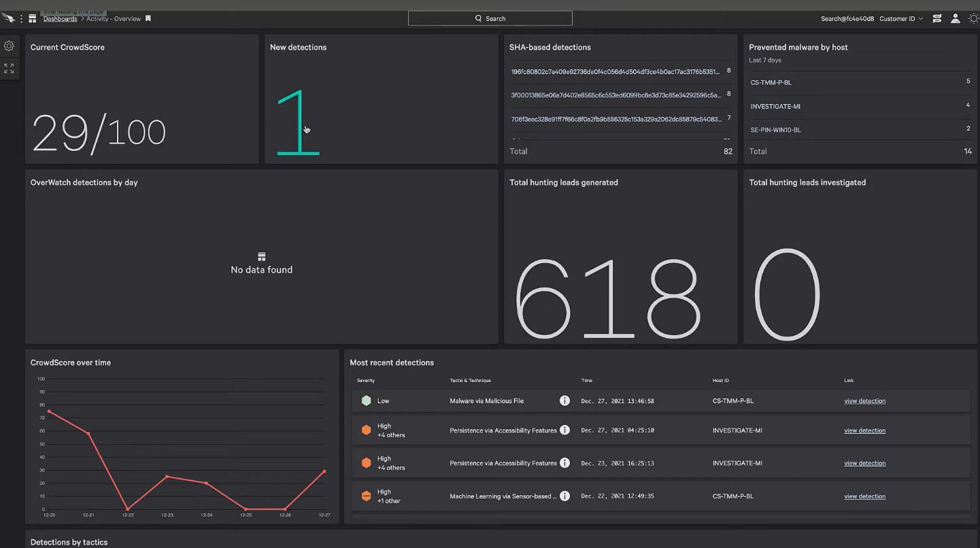Image resolution: width=980 pixels, height=548 pixels.
Task: Expand the Customer ID dropdown
Action: click(901, 18)
